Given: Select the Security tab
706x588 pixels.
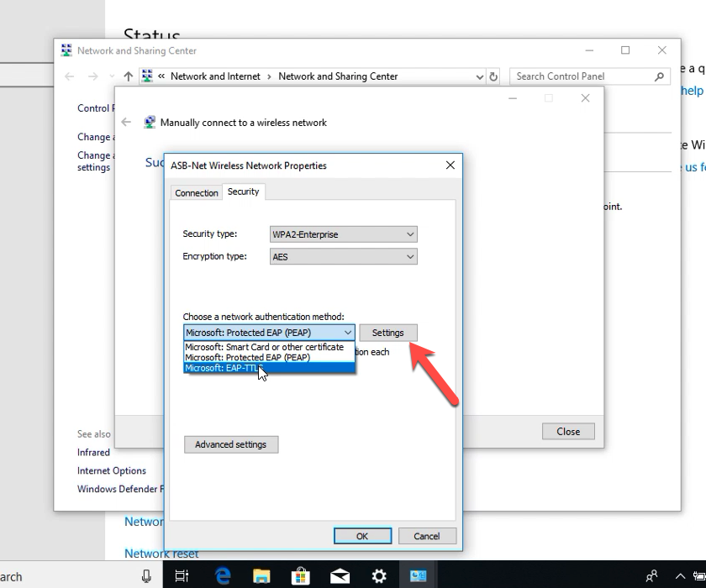Looking at the screenshot, I should 244,192.
